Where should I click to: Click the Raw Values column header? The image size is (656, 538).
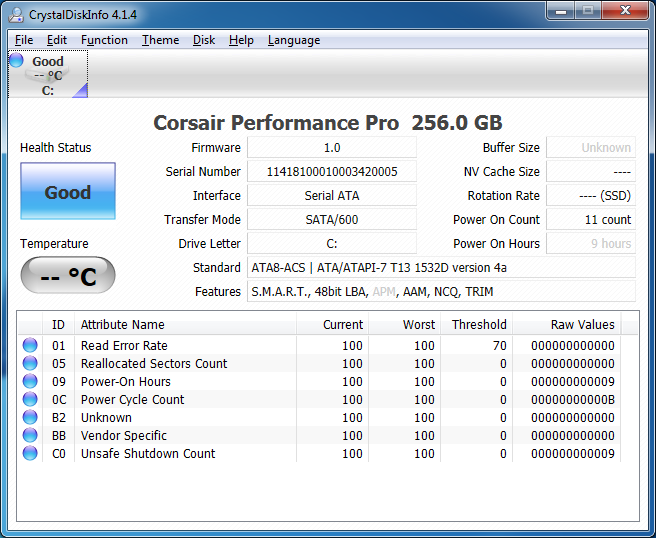click(x=567, y=325)
